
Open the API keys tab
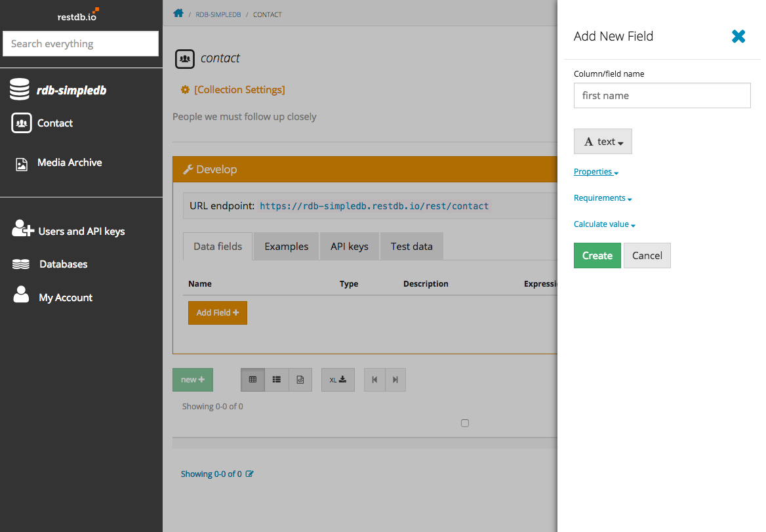350,246
